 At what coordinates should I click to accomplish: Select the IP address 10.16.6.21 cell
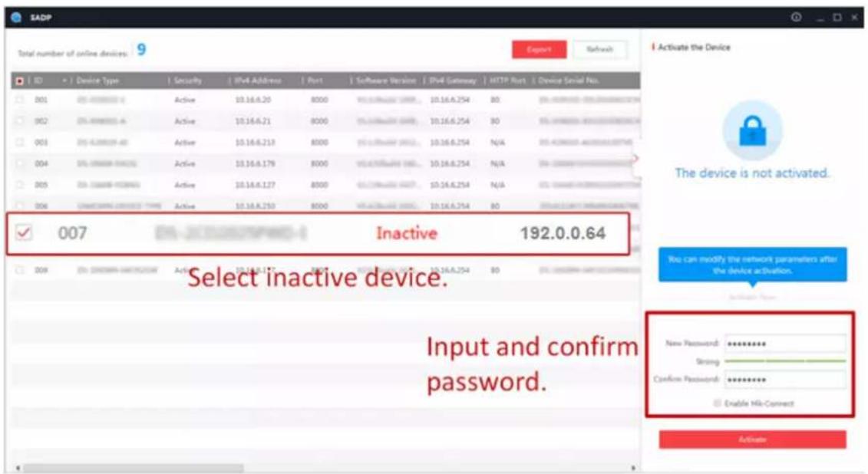point(253,120)
